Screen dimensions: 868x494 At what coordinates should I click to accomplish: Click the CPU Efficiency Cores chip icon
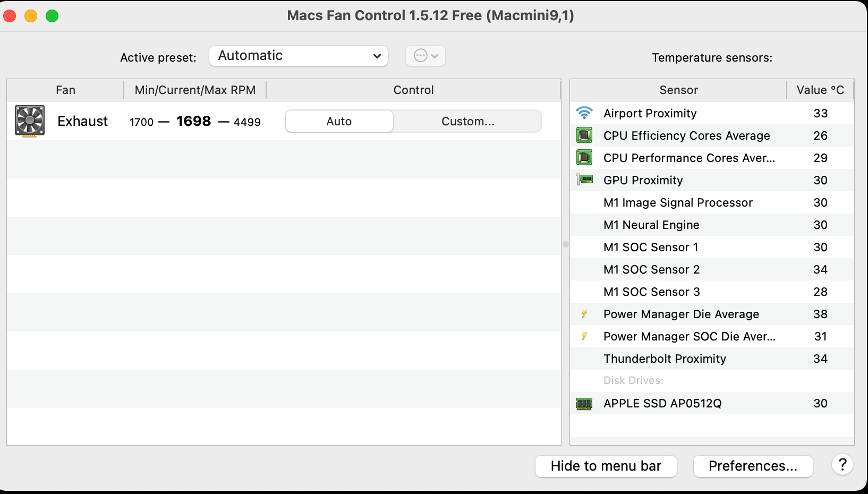point(584,135)
